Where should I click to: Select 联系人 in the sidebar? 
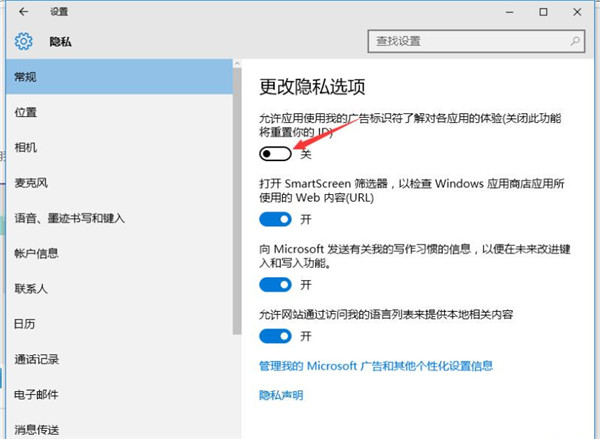32,289
